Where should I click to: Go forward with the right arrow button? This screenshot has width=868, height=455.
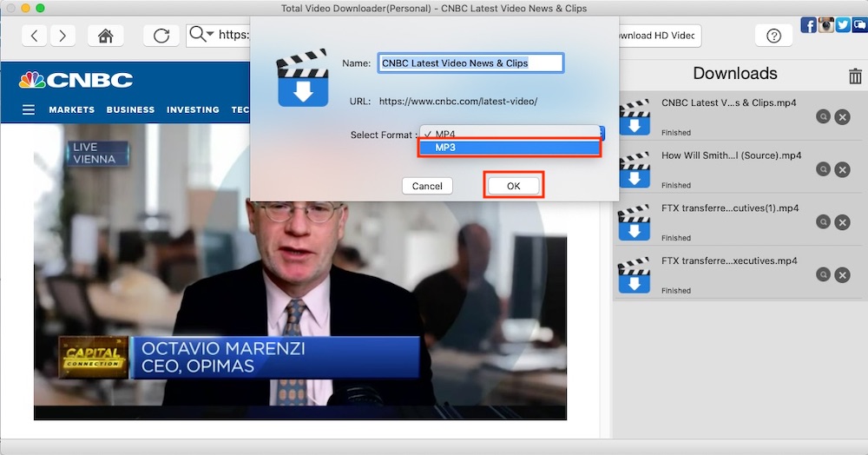[62, 36]
